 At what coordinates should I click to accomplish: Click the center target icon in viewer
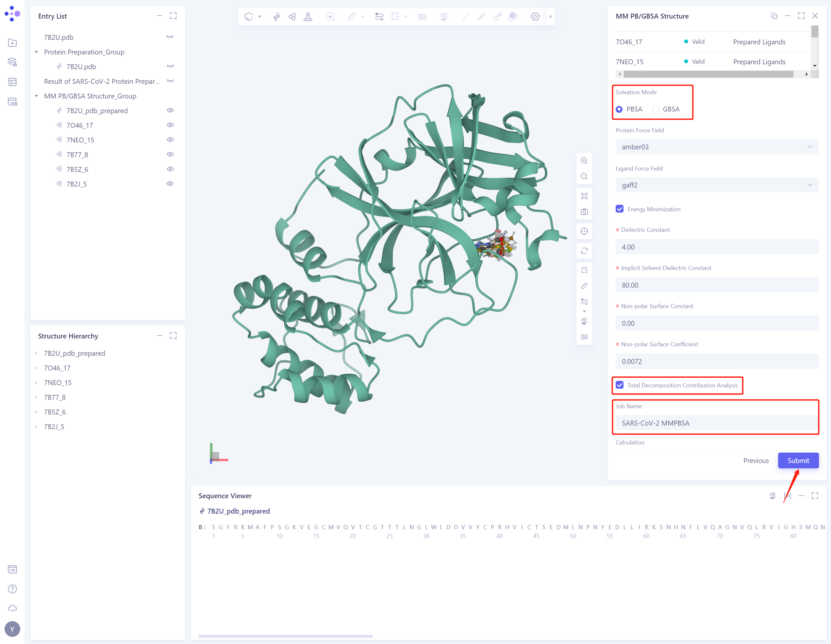(584, 231)
